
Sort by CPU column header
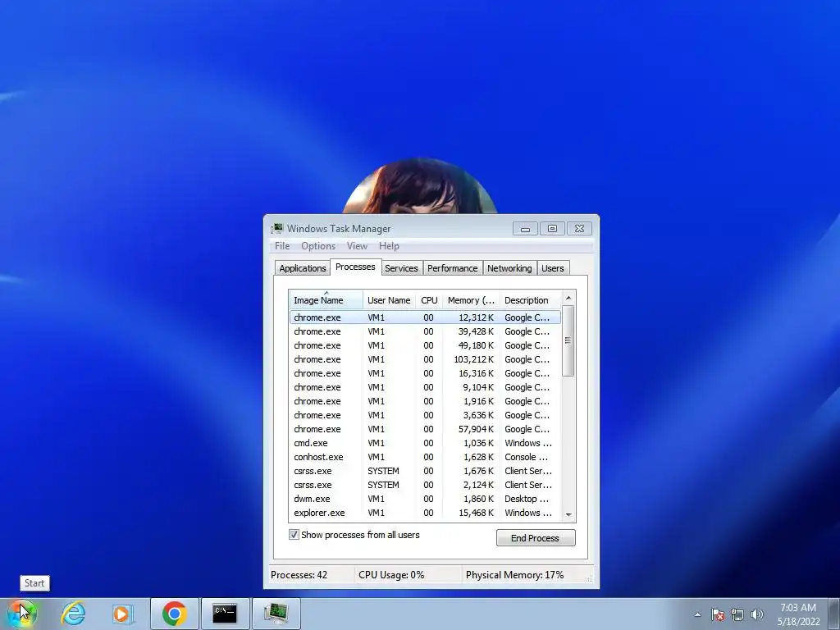pos(429,300)
